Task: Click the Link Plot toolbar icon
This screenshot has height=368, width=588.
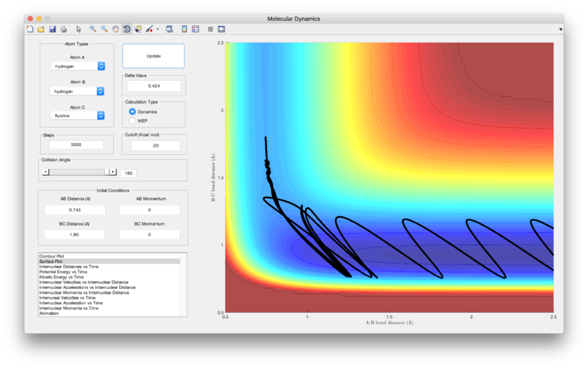Action: (x=170, y=29)
